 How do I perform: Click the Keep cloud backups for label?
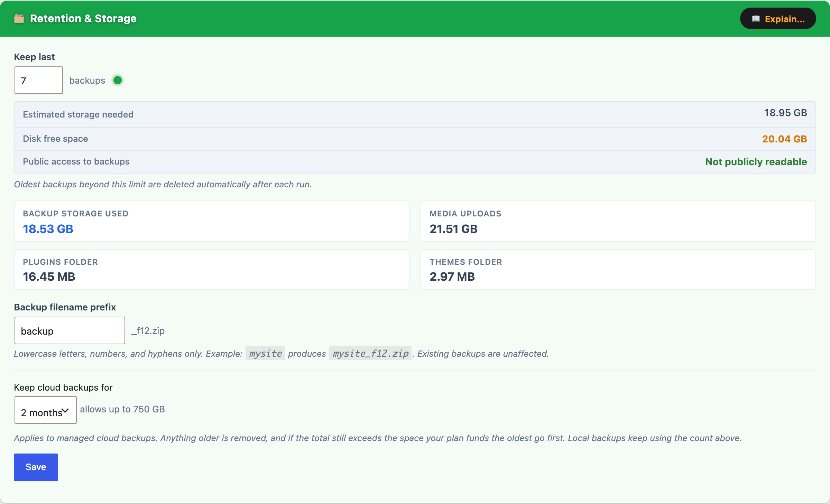tap(63, 388)
